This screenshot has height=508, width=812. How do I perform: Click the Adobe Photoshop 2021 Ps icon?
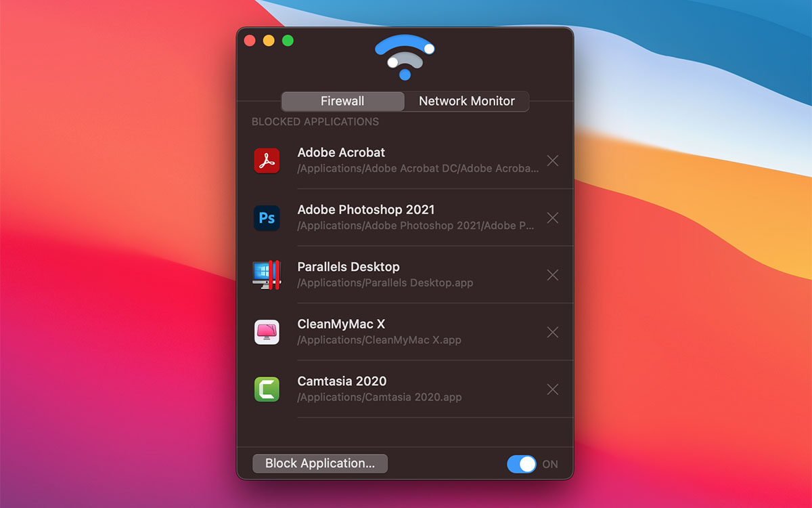[x=267, y=218]
